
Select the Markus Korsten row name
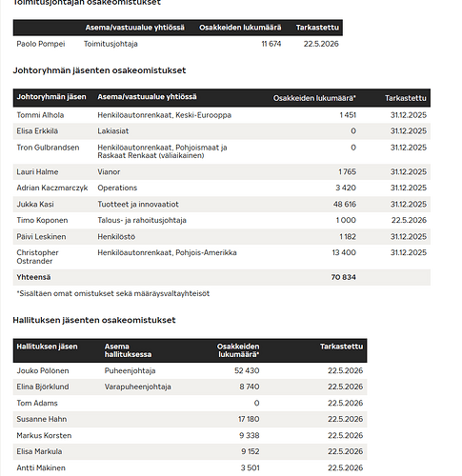[44, 435]
